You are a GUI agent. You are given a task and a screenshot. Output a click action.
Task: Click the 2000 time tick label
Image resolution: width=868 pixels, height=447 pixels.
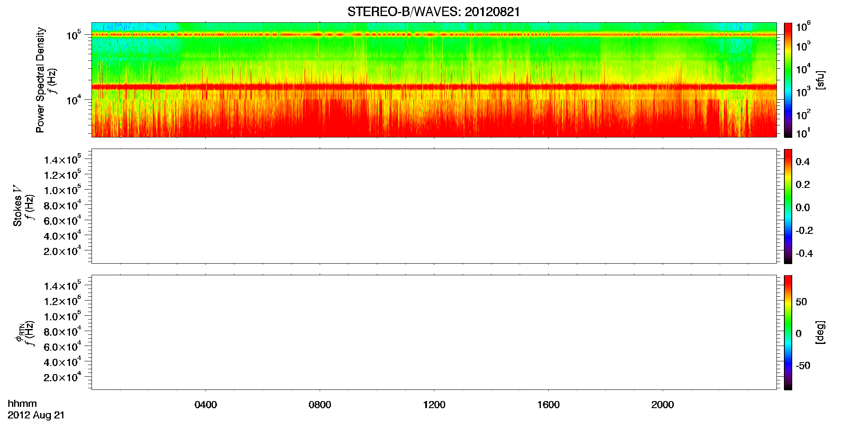[663, 405]
